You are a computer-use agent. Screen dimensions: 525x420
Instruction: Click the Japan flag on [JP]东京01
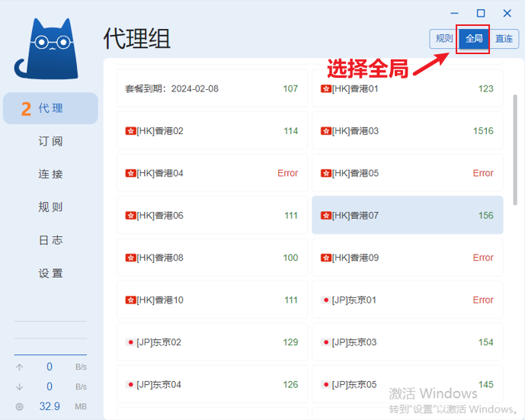click(x=325, y=300)
